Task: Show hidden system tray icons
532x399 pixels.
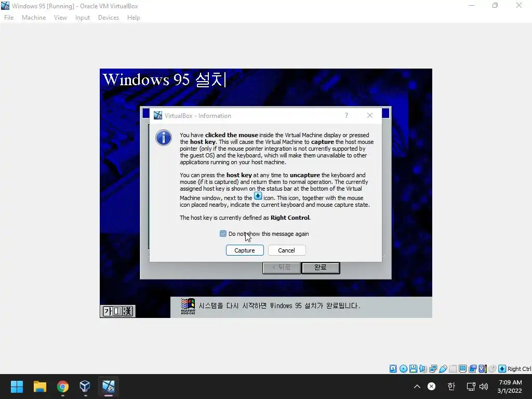Action: tap(417, 387)
